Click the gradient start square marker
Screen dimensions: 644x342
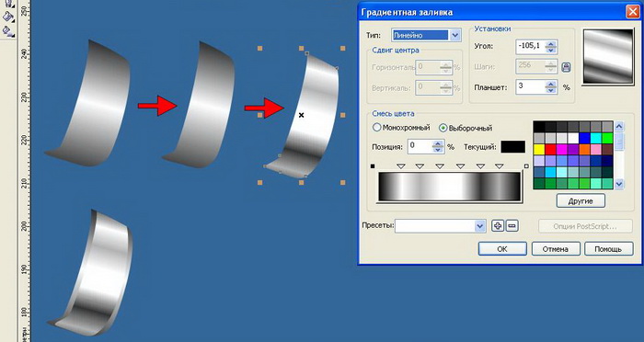(x=373, y=166)
